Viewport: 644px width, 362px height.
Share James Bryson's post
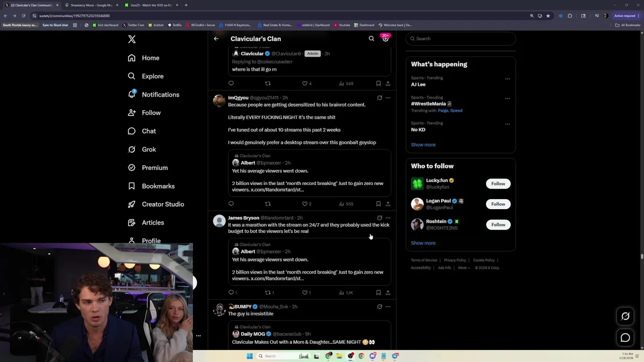388,292
